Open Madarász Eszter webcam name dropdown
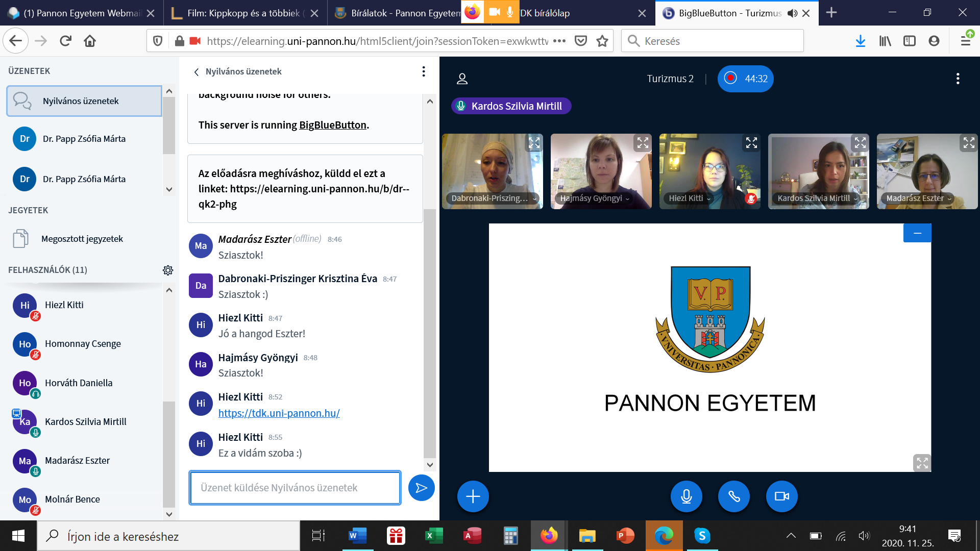This screenshot has height=551, width=980. pyautogui.click(x=919, y=198)
